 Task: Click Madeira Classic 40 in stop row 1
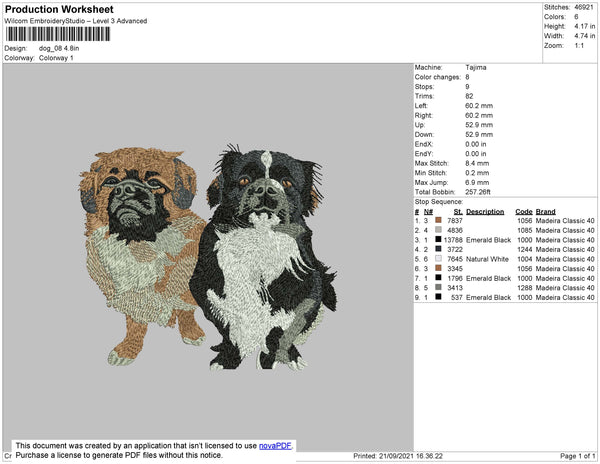point(565,221)
